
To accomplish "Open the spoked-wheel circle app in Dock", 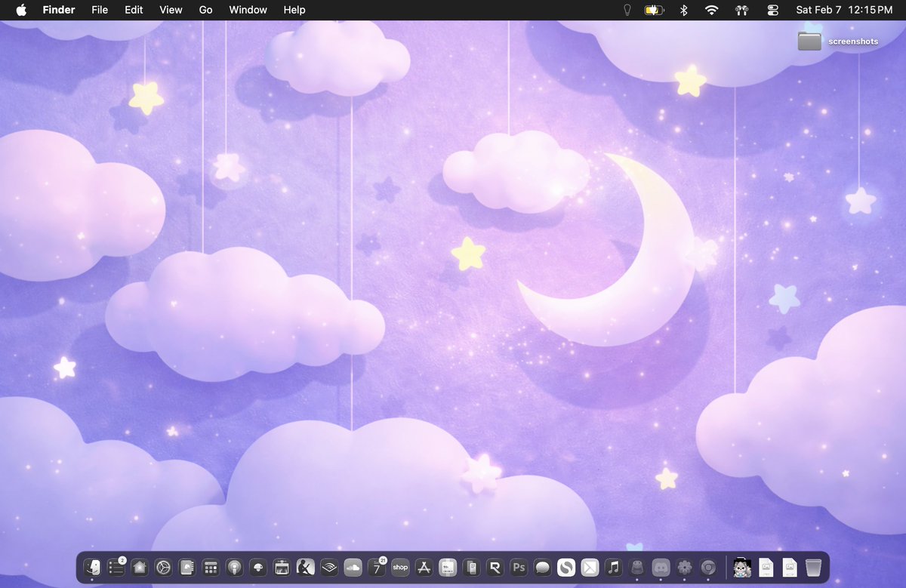I will (x=163, y=567).
